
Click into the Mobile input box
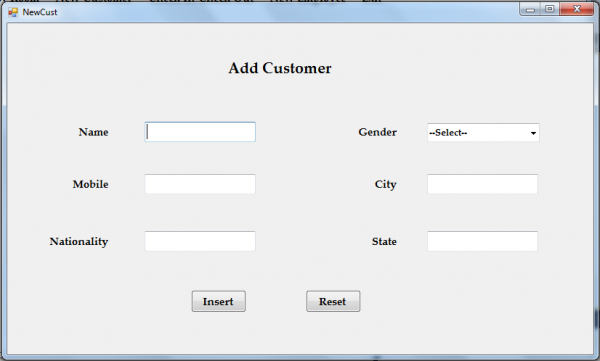(x=200, y=184)
